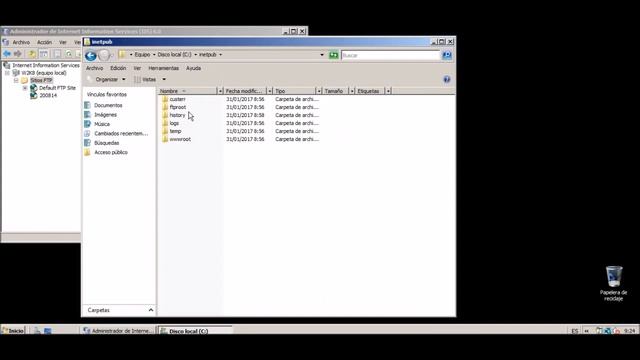Viewport: 640px width, 360px height.
Task: Click the search magnifier icon
Action: point(447,55)
